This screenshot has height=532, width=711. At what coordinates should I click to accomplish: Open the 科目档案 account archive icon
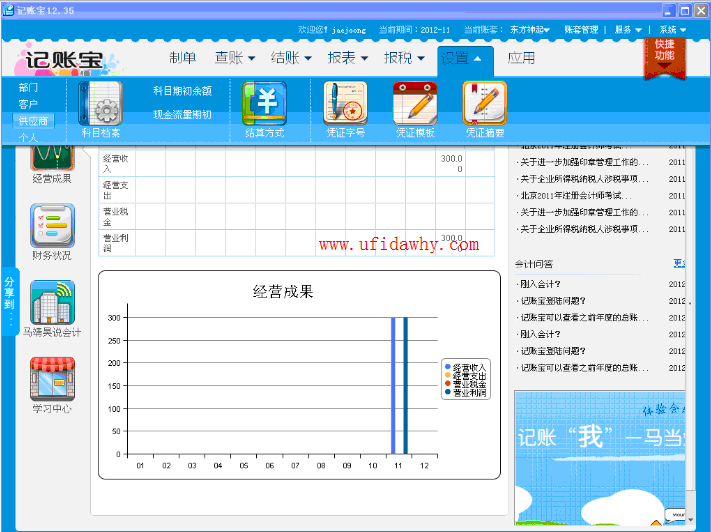[100, 104]
